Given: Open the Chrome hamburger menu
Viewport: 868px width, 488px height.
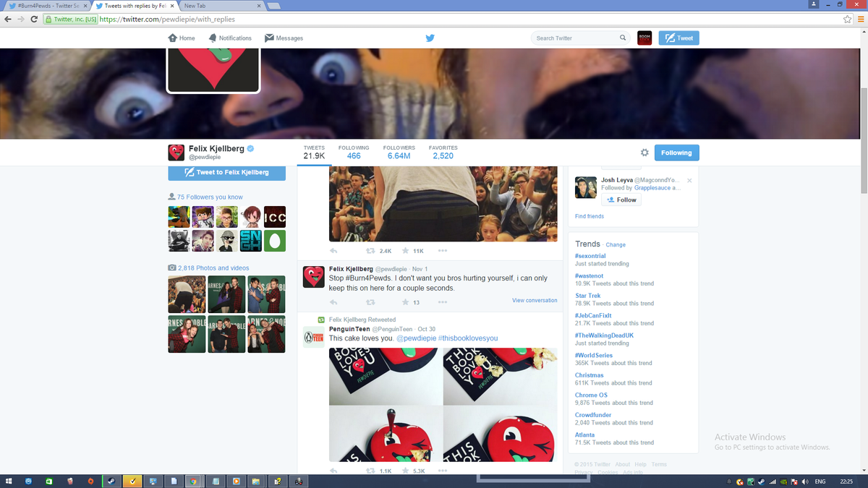Looking at the screenshot, I should tap(861, 20).
